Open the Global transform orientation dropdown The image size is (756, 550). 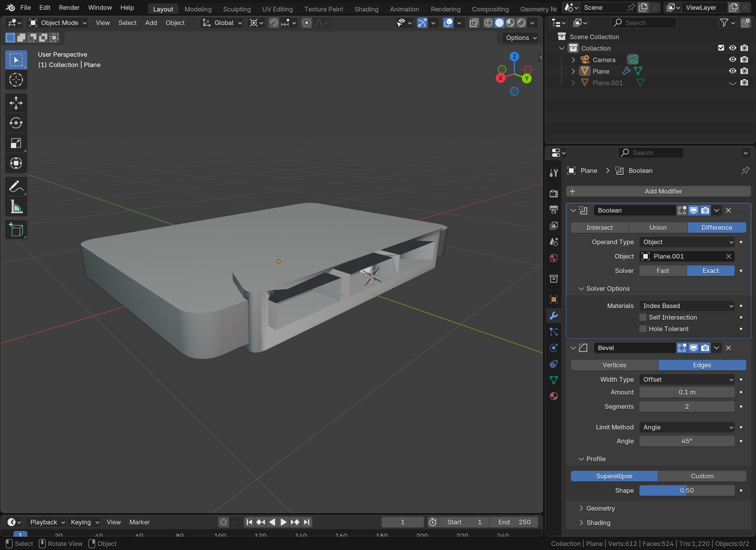click(x=222, y=22)
